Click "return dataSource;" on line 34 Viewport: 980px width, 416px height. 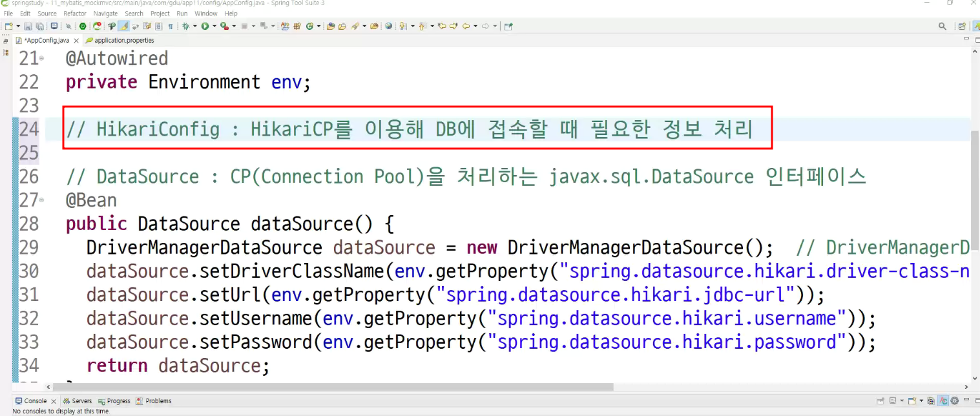[x=178, y=366]
